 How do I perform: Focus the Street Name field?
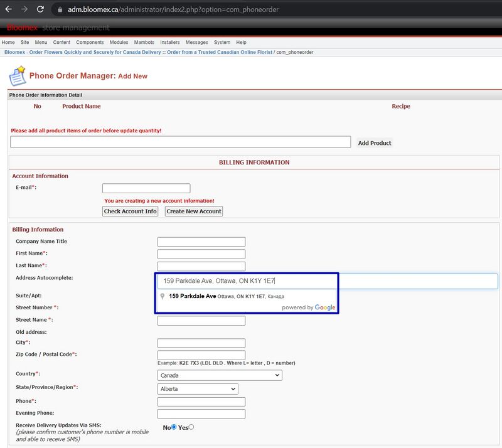(201, 321)
